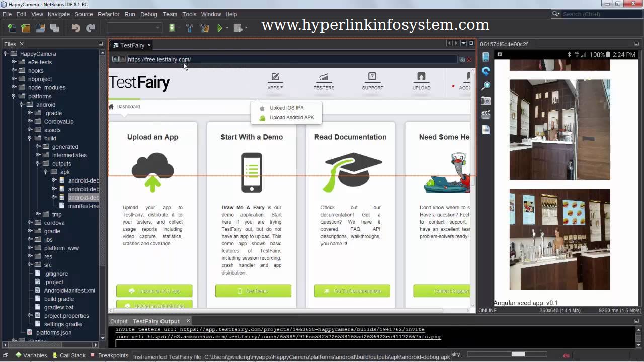Click the SUPPORT question mark icon
644x362 pixels.
(372, 77)
